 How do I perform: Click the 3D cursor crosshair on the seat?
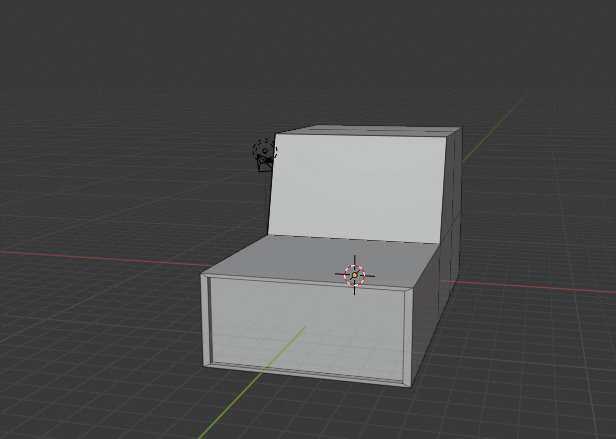click(355, 275)
